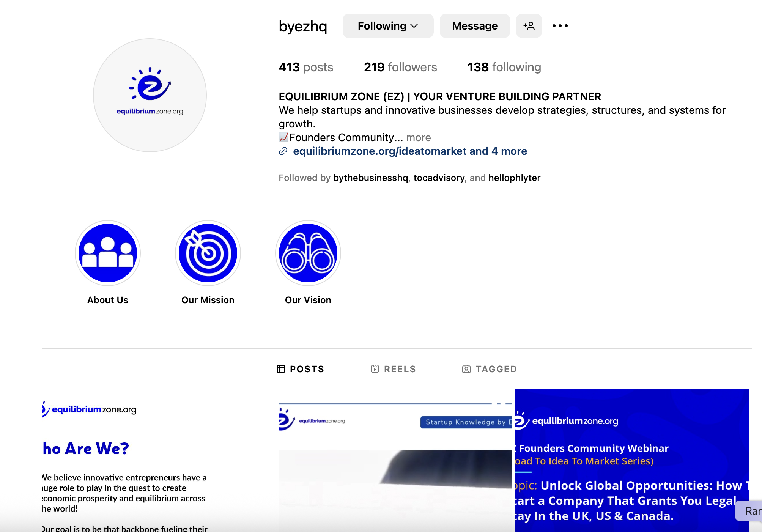Open follower hellophlyter profile
762x532 pixels.
(514, 178)
